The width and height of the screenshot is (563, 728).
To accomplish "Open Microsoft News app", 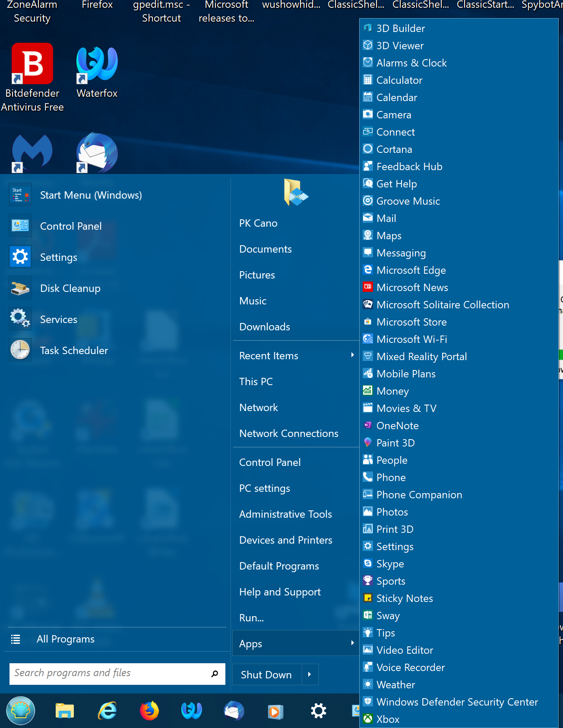I will pos(459,288).
